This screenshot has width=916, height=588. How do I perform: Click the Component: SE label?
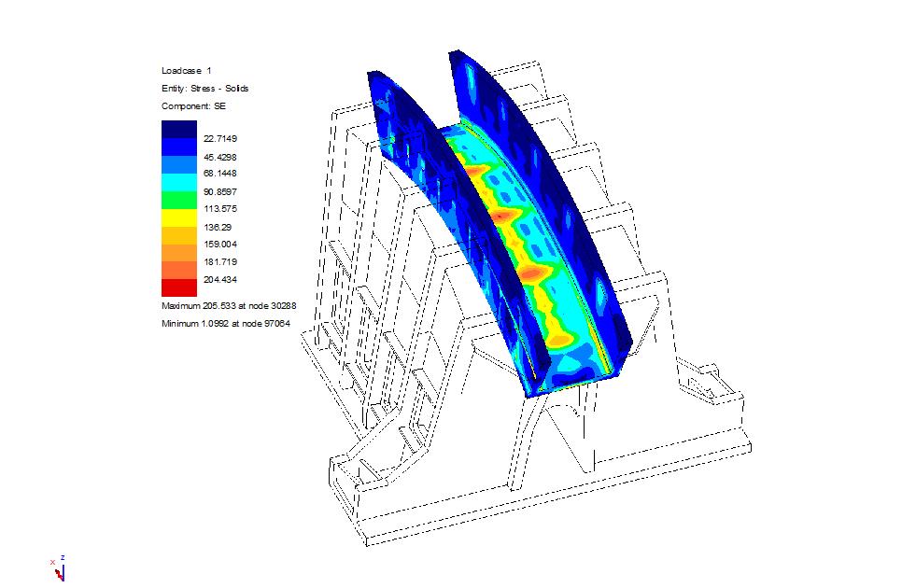[194, 106]
